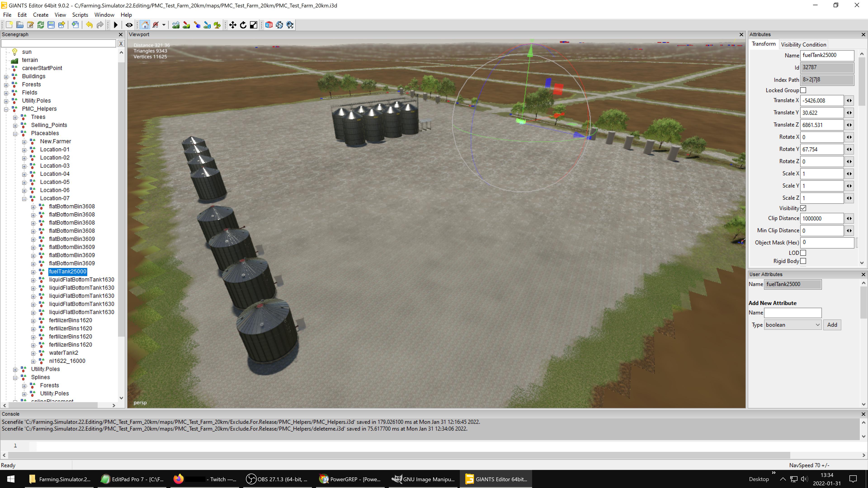The width and height of the screenshot is (868, 488).
Task: Select the translate move tool
Action: 233,25
